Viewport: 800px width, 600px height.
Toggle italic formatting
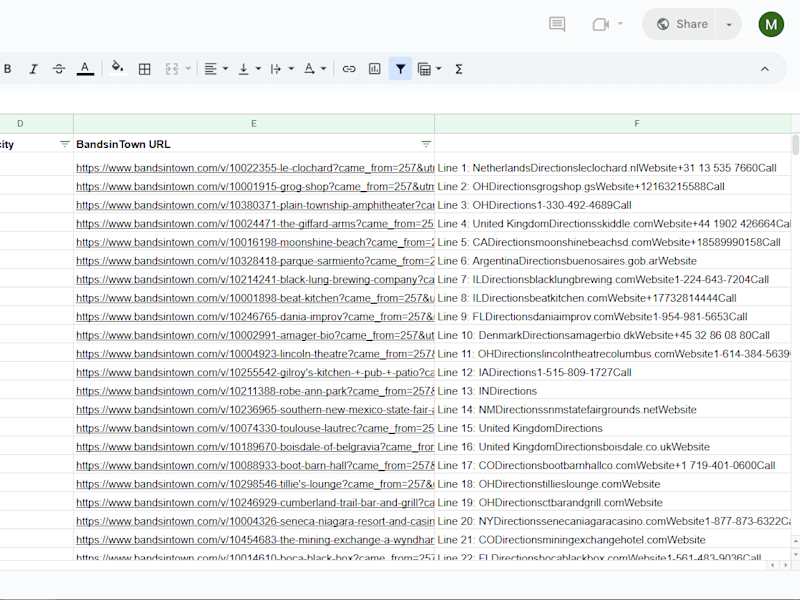point(34,69)
